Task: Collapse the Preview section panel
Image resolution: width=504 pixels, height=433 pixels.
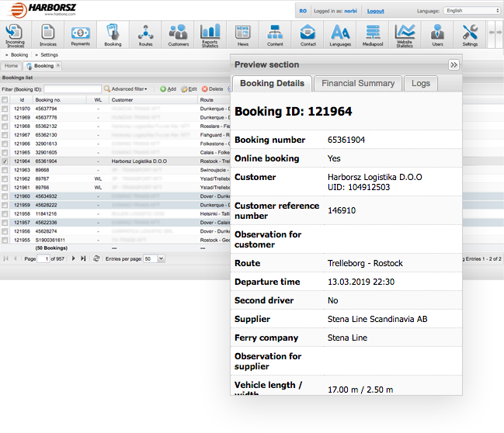Action: point(454,65)
